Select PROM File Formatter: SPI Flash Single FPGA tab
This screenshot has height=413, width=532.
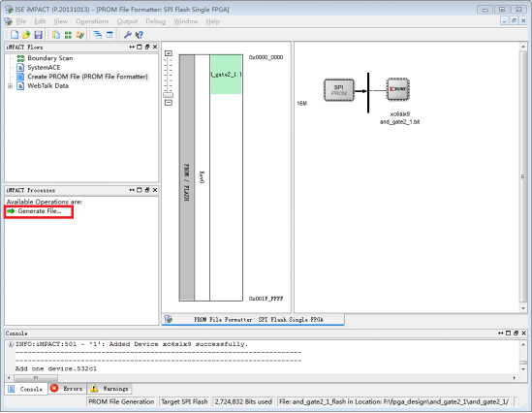pyautogui.click(x=253, y=319)
